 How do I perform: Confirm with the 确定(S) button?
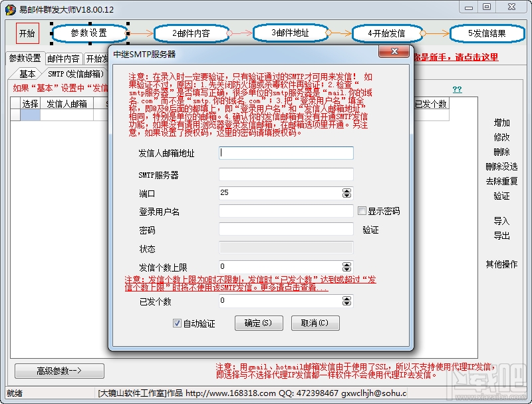point(259,323)
